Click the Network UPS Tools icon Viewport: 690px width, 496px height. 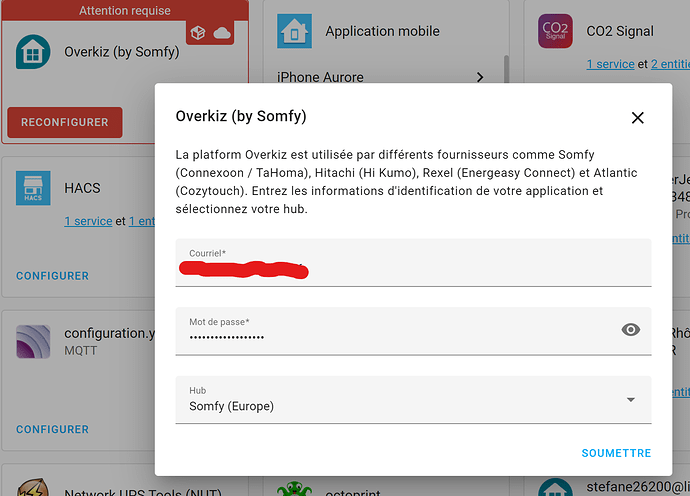33,488
